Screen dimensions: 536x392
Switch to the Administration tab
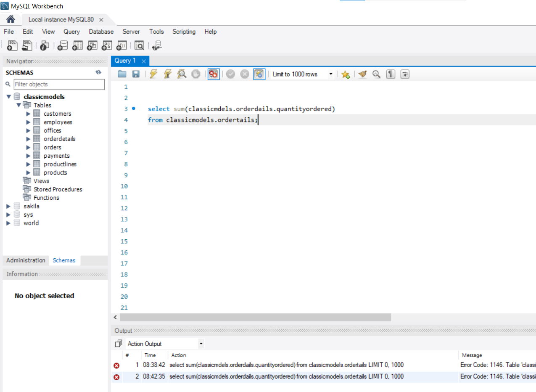coord(26,260)
